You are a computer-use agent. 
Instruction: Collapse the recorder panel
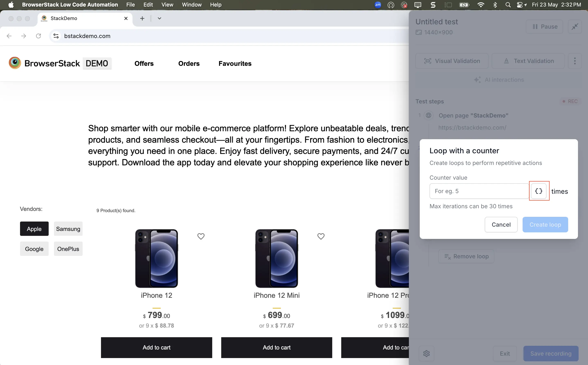(x=575, y=27)
